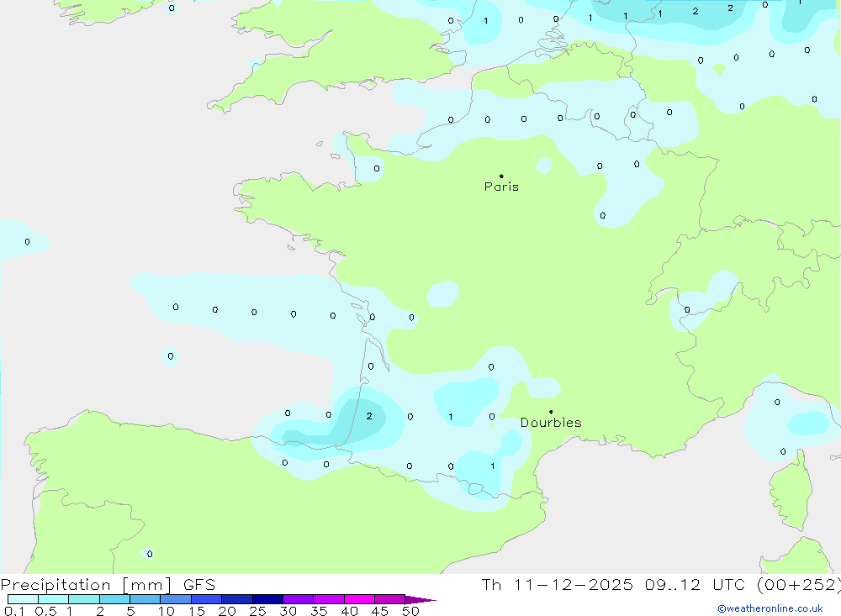Click the Dourbies location label
This screenshot has height=616, width=841.
tap(551, 423)
